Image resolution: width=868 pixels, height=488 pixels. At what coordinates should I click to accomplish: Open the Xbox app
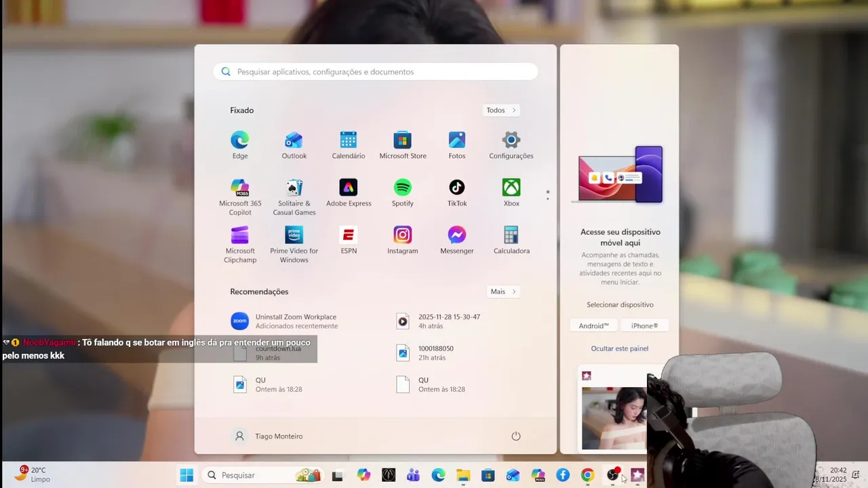[x=511, y=192]
